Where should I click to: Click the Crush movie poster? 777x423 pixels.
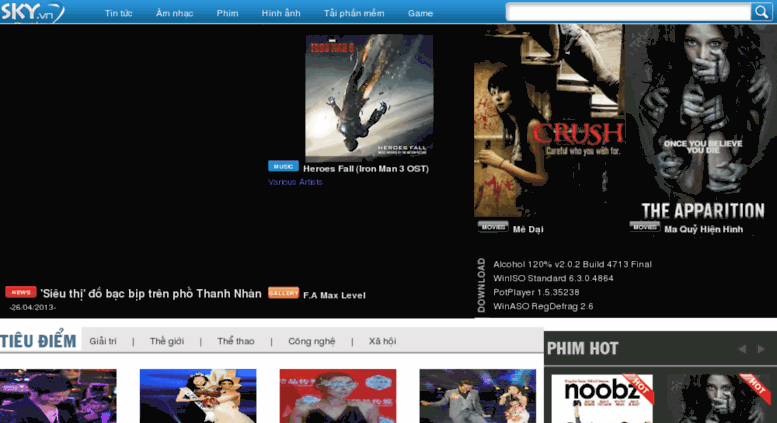coord(549,121)
